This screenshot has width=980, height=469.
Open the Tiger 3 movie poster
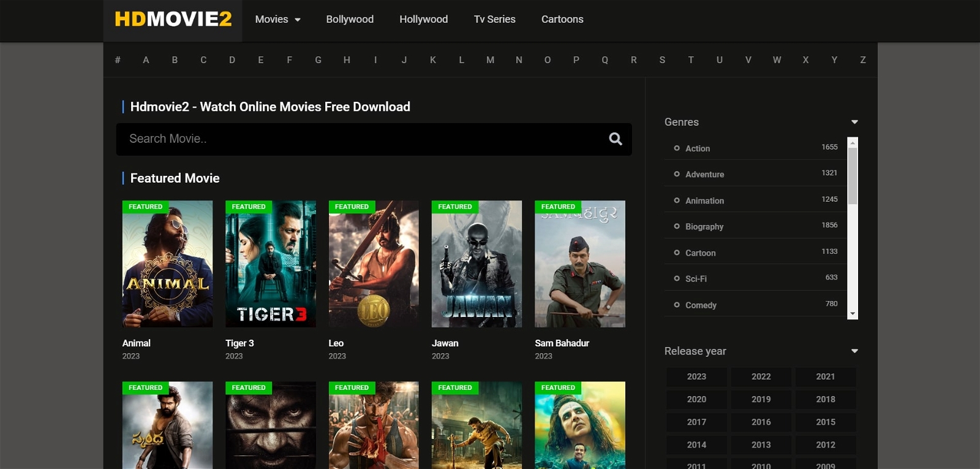[271, 264]
